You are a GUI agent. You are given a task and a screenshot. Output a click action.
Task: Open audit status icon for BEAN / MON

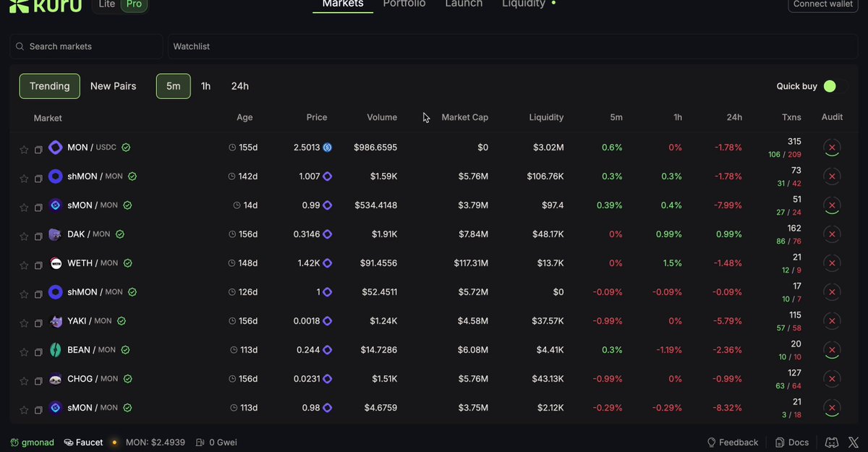click(832, 350)
